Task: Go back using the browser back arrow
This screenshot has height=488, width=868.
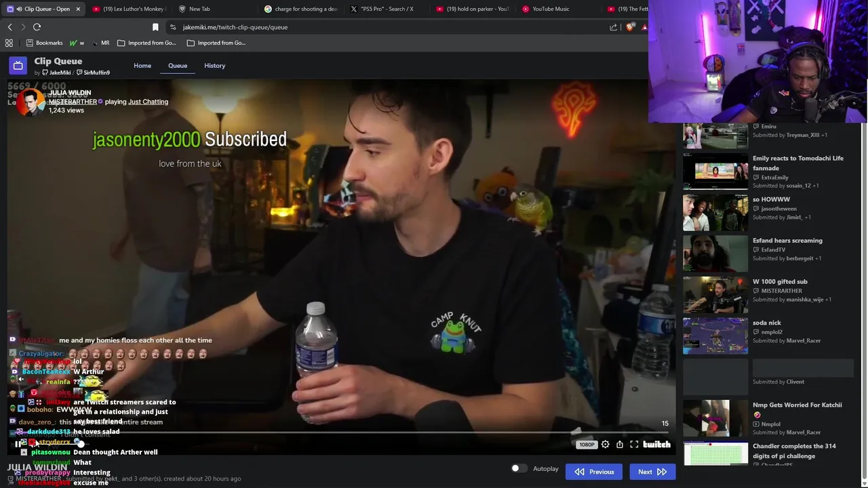Action: [9, 27]
